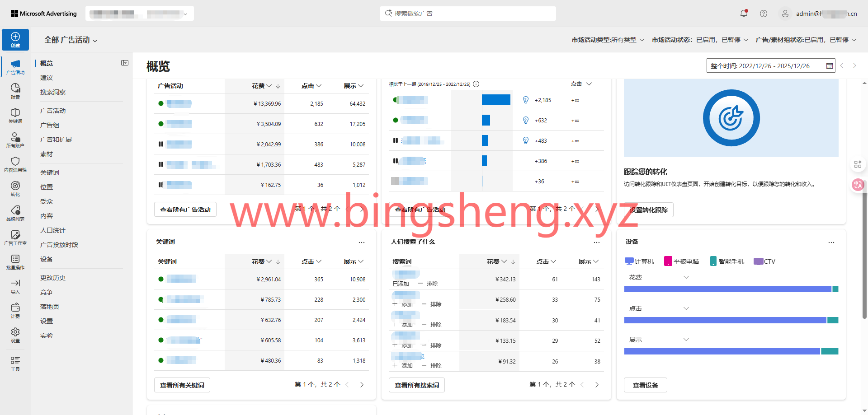Open 市场活动类型 filter dropdown

coord(608,40)
